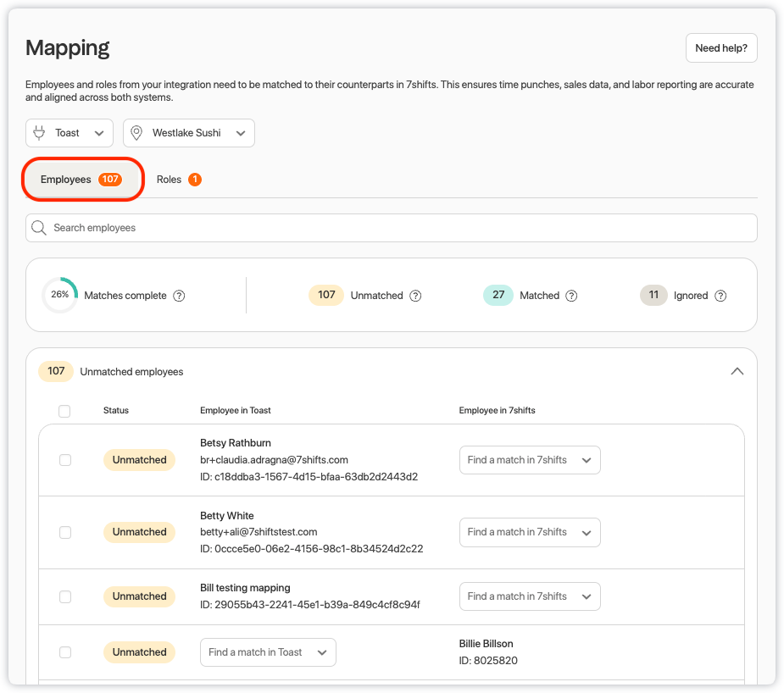Click help icon beside Unmatched count
784x693 pixels.
pos(415,296)
